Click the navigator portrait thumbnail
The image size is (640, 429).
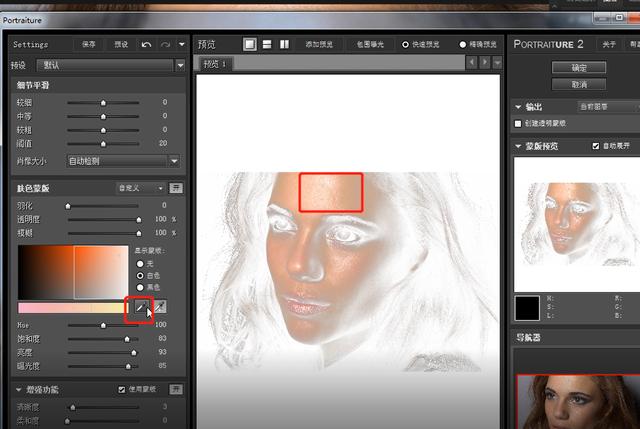point(578,402)
